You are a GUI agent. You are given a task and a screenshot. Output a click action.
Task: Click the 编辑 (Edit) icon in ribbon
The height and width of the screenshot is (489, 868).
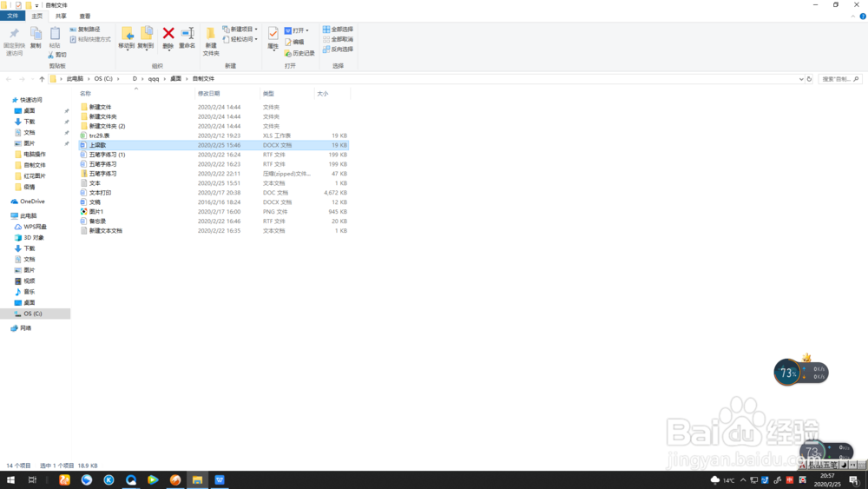click(x=288, y=42)
